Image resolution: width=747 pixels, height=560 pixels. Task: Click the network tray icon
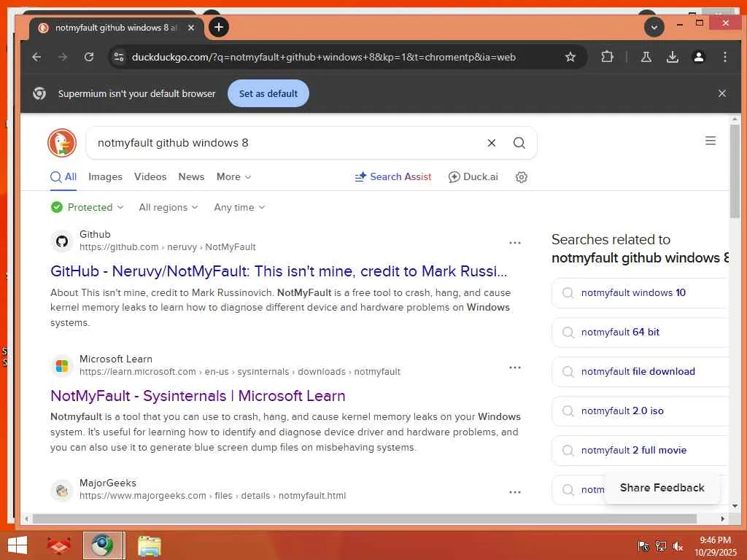pos(661,546)
